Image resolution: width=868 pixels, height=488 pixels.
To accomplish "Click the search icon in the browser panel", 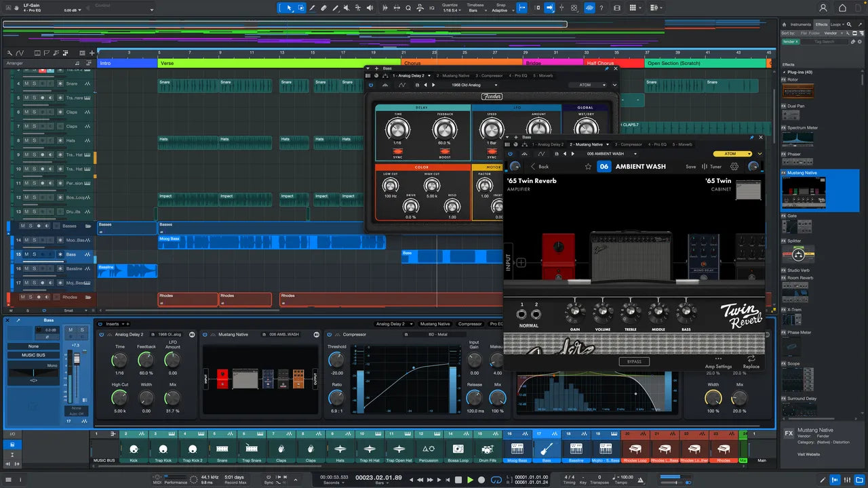I will point(850,24).
